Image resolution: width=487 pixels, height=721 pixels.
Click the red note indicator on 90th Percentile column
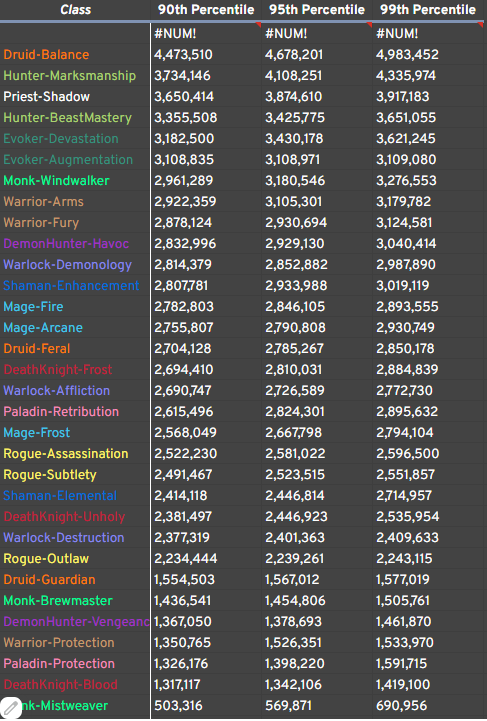[258, 24]
